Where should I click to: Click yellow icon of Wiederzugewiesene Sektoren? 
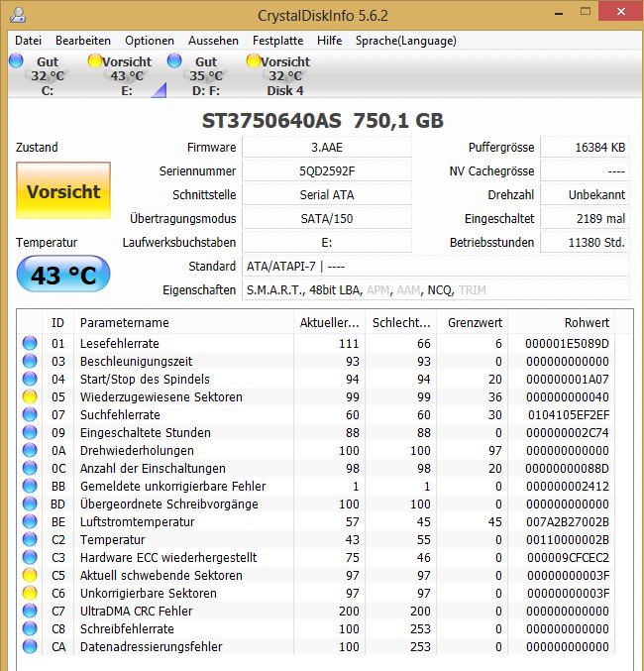[x=30, y=396]
